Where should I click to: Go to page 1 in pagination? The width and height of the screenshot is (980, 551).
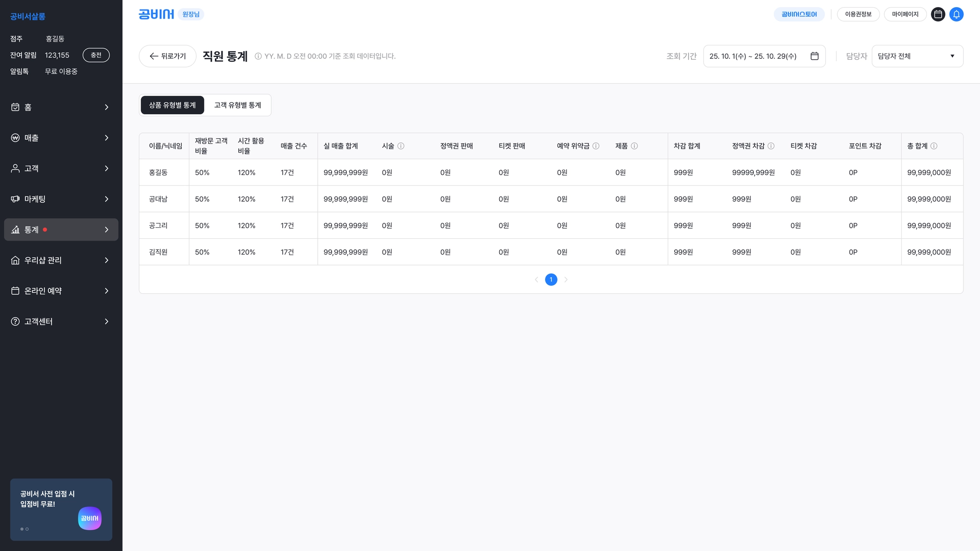click(x=551, y=279)
